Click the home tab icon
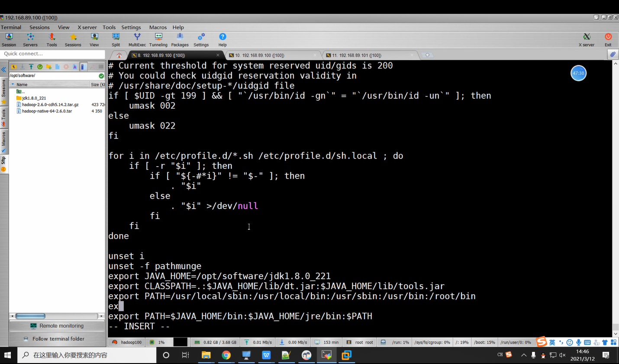Screen dimensions: 619x364 click(119, 55)
